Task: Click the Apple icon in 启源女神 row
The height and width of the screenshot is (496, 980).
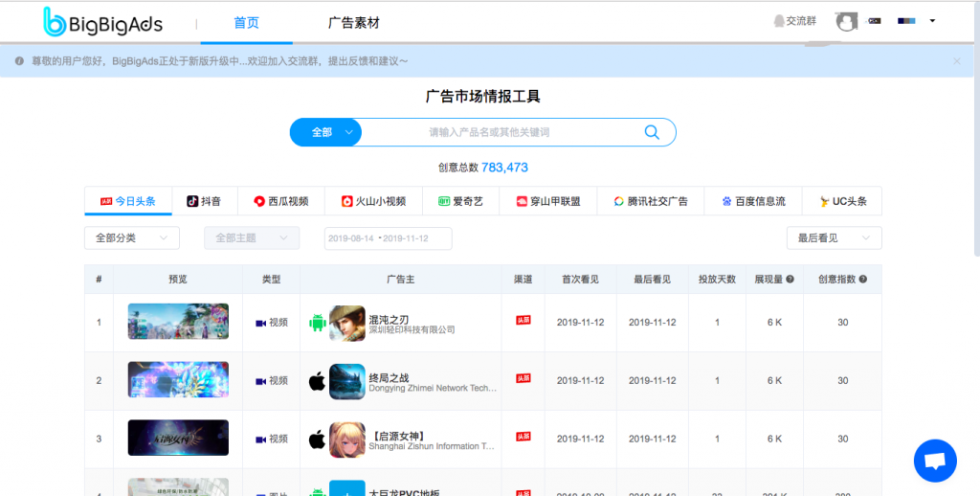Action: tap(318, 440)
